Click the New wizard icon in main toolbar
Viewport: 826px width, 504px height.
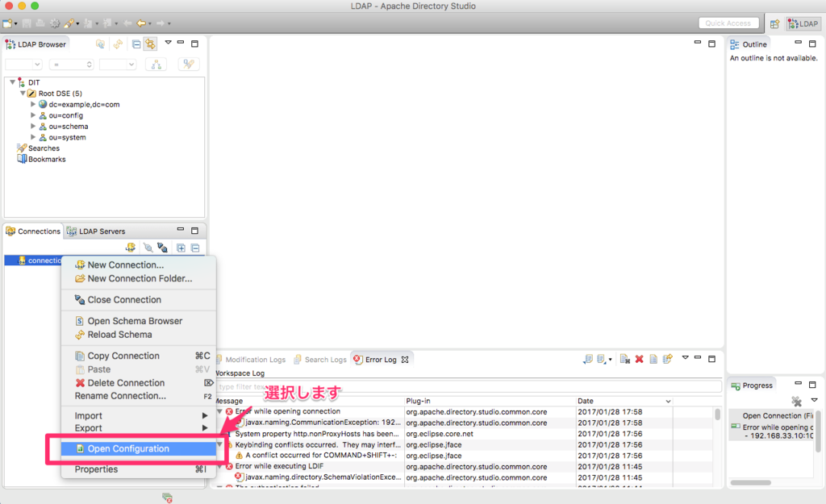pyautogui.click(x=7, y=23)
